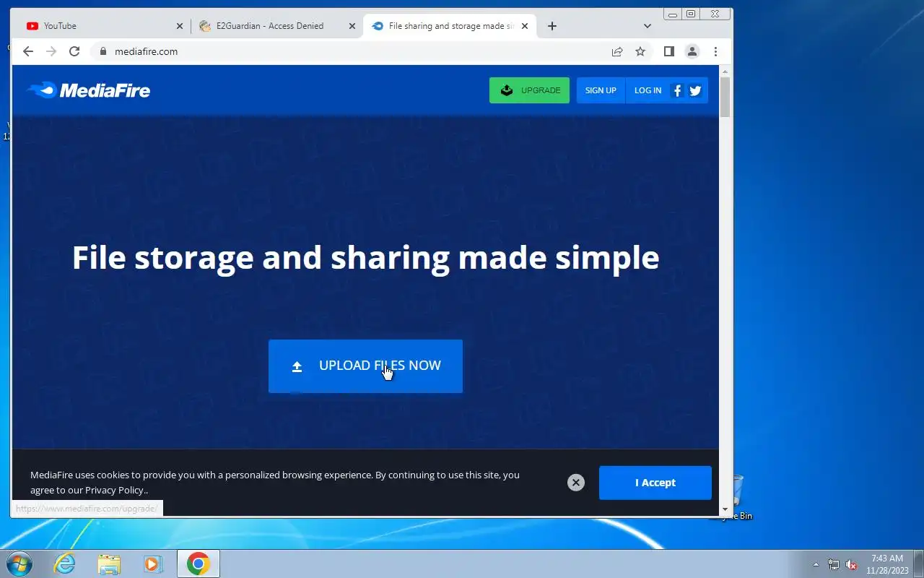Viewport: 924px width, 578px height.
Task: Close the MediaFire tab
Action: point(525,26)
